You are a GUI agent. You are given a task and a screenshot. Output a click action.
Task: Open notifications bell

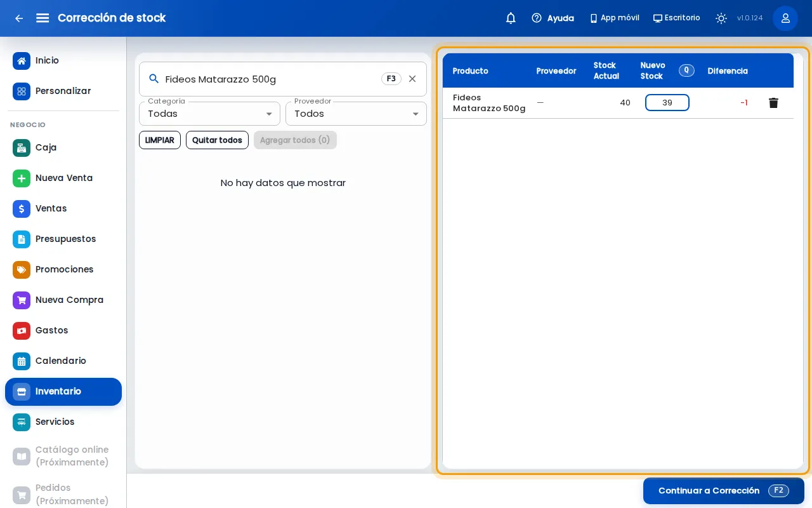[511, 18]
